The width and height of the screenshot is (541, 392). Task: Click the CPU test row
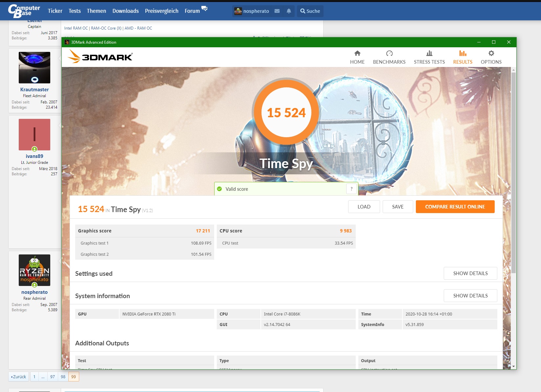tap(286, 243)
